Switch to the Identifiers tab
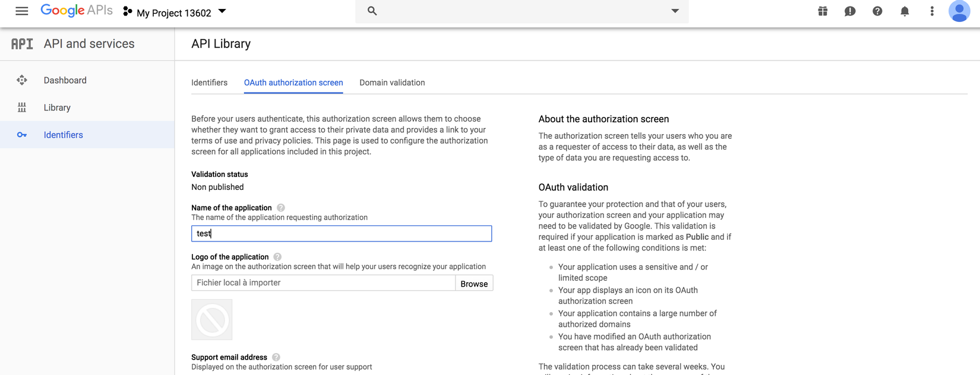The height and width of the screenshot is (375, 980). (209, 82)
